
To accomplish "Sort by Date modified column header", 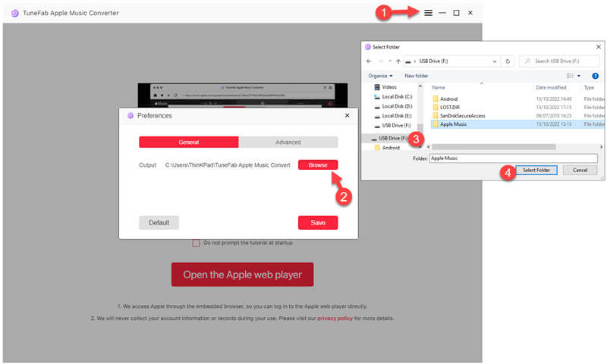I will tap(551, 87).
